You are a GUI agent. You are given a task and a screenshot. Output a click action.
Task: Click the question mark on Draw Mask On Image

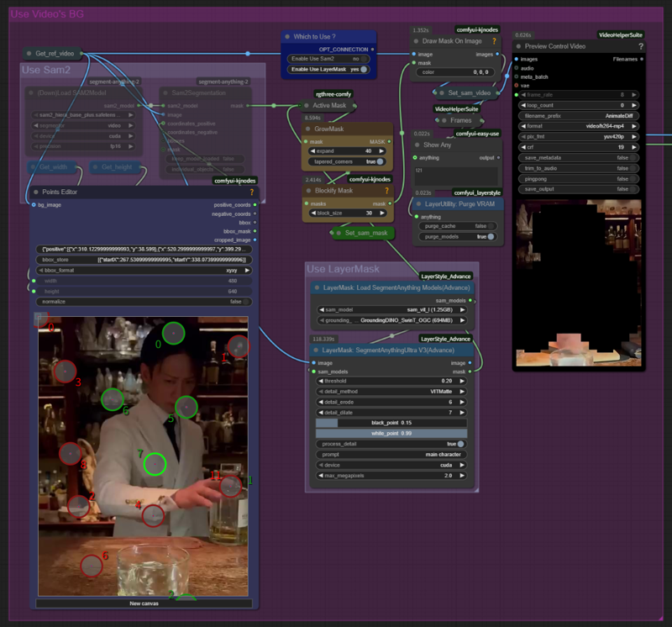pos(493,41)
